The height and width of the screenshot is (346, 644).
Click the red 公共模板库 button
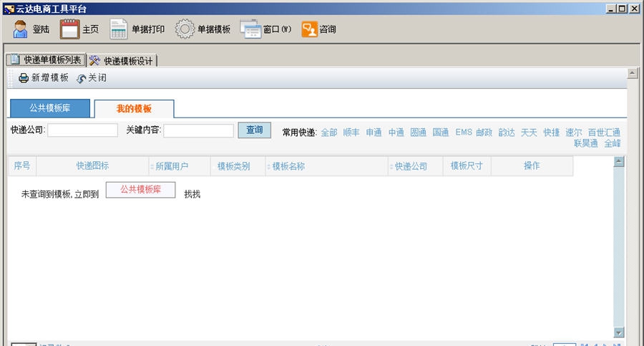[x=140, y=190]
